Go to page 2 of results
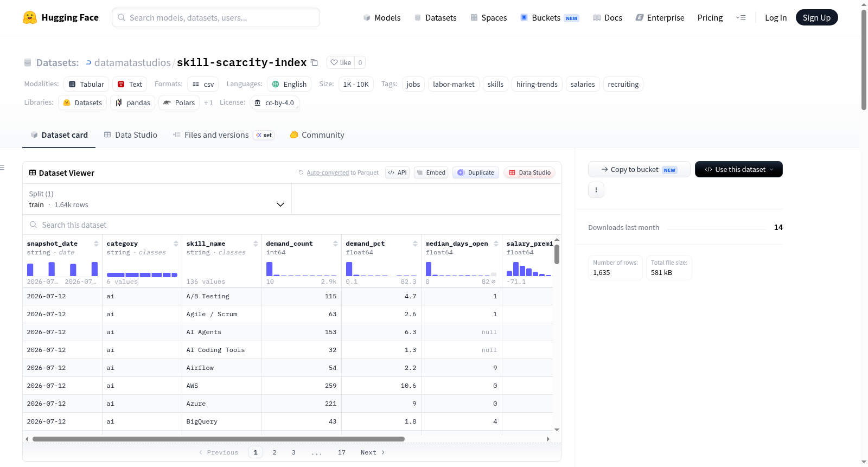Viewport: 868px width, 467px height. pos(275,452)
